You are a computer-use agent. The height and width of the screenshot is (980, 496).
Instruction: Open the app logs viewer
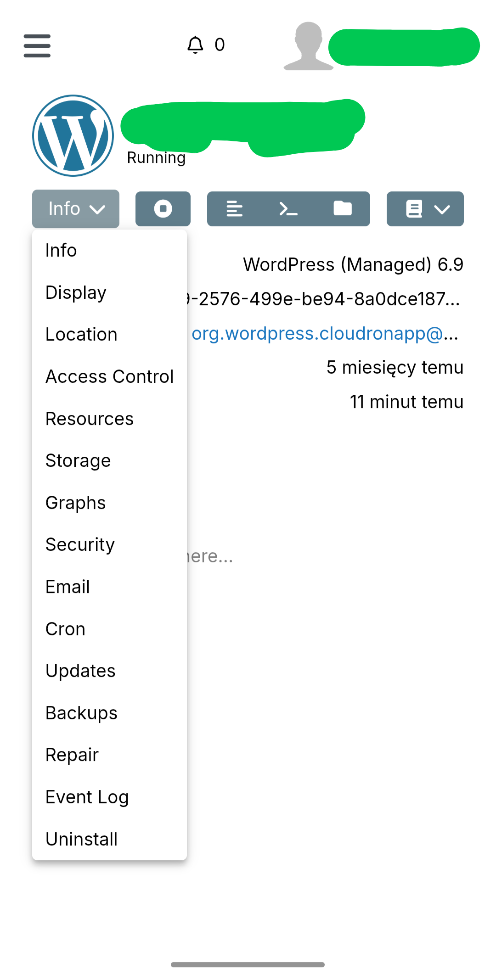point(234,209)
